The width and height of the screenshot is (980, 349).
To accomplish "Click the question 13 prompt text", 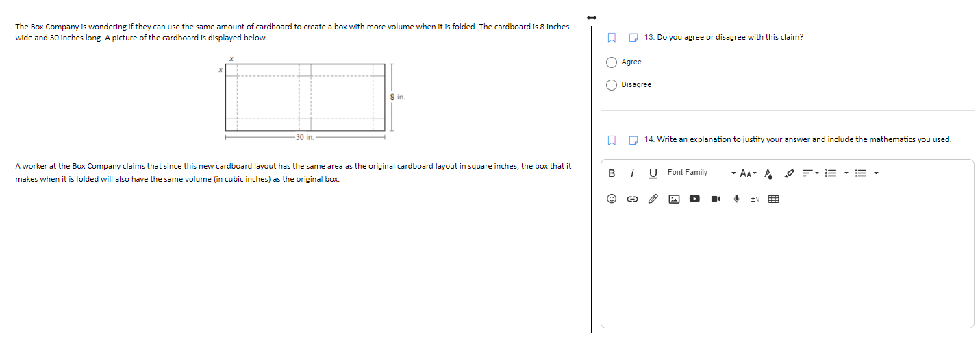I will point(724,37).
